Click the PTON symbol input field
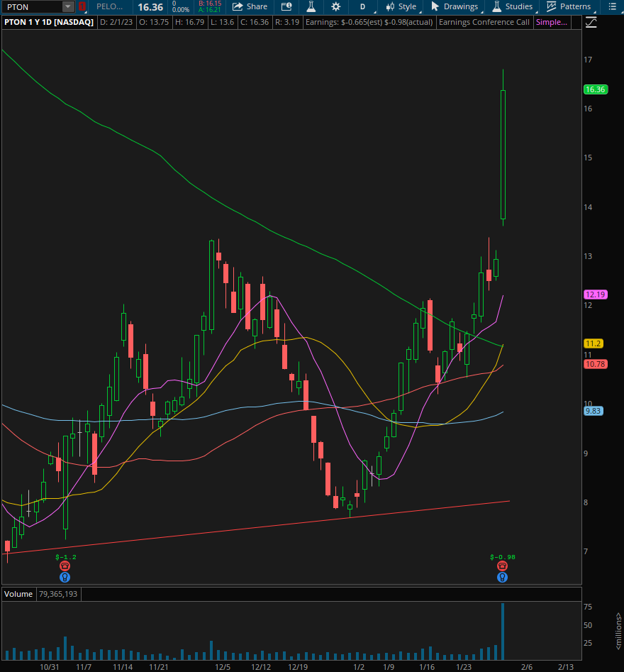This screenshot has height=672, width=624. (x=32, y=7)
